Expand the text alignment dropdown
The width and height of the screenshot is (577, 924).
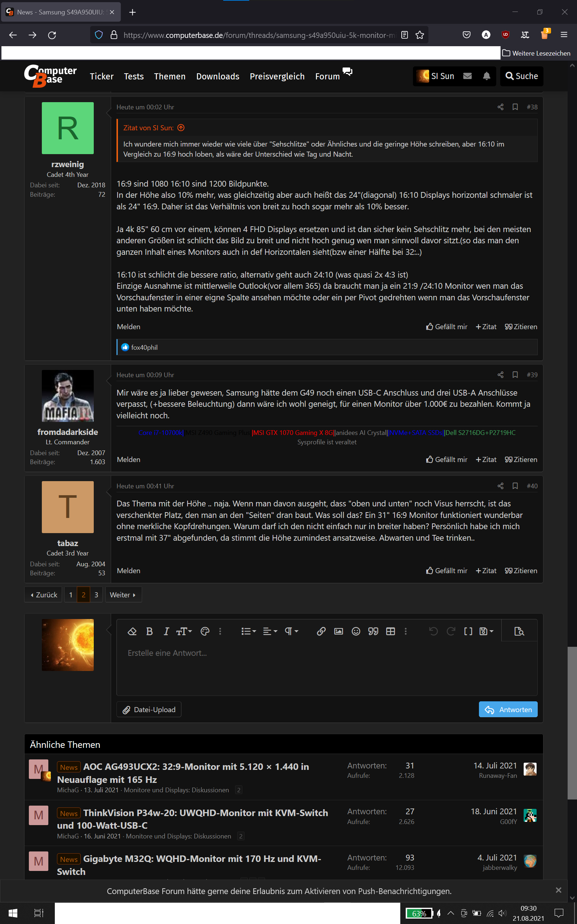(270, 631)
